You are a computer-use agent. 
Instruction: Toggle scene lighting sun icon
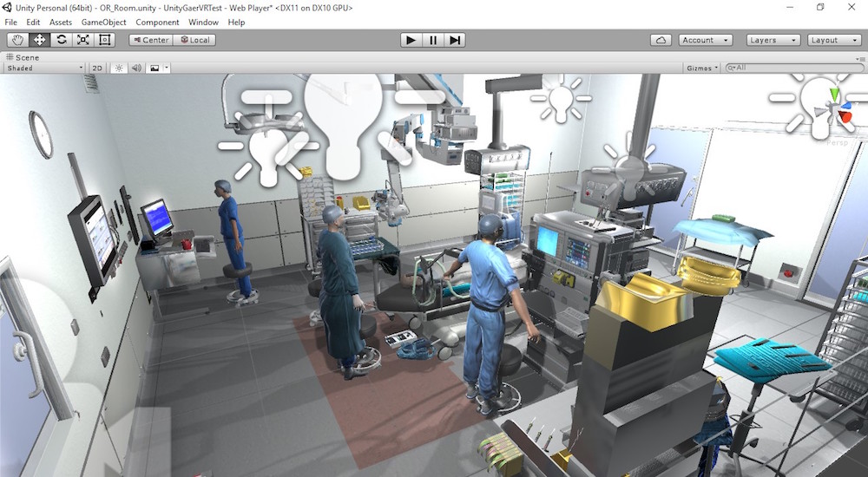coord(119,68)
